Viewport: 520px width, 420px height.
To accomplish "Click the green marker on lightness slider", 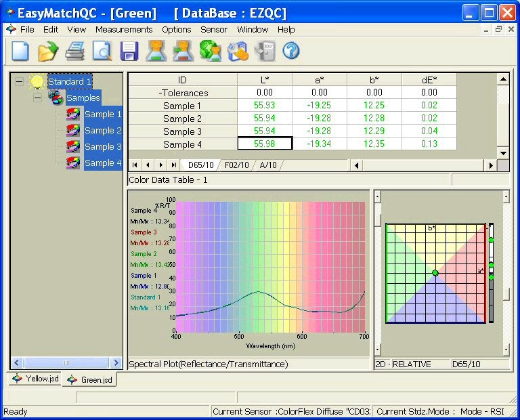I will click(x=492, y=240).
